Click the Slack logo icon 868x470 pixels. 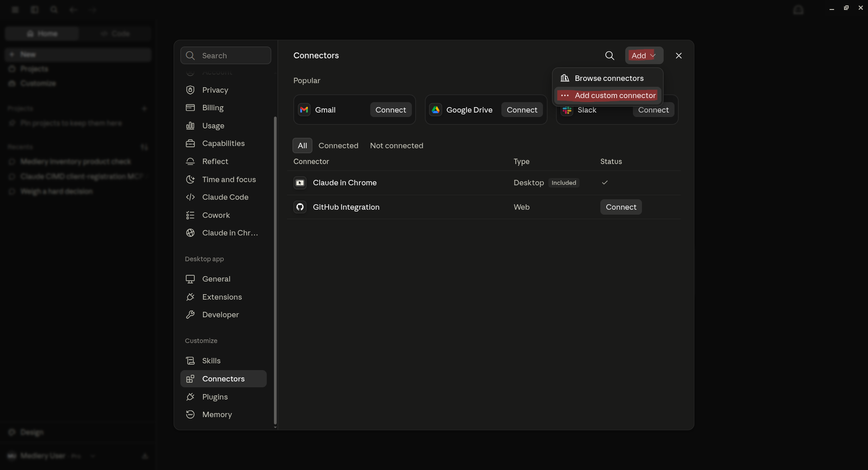tap(567, 110)
